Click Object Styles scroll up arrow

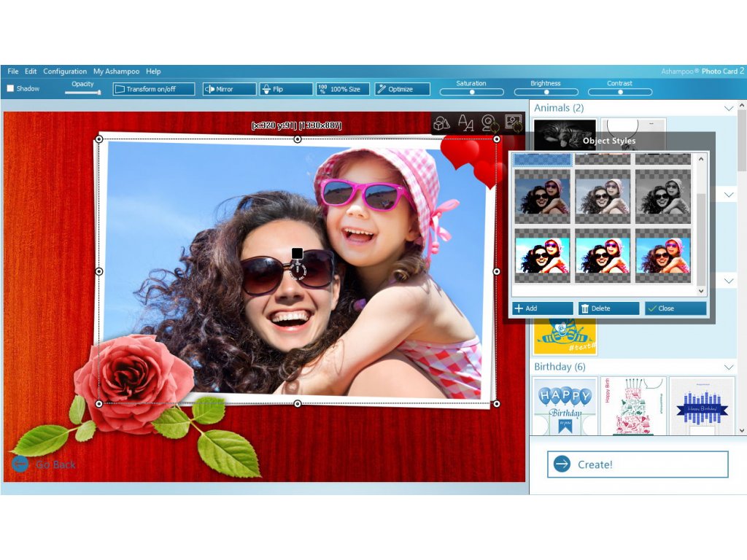pos(701,159)
